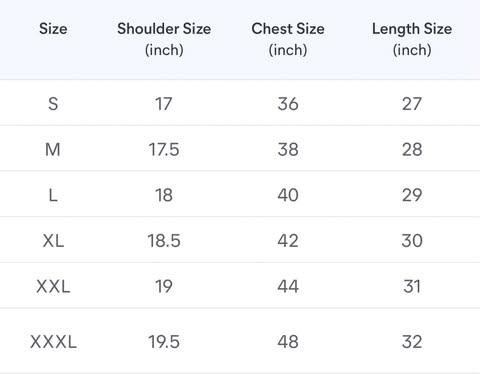This screenshot has width=480, height=374.
Task: Click chest value 36 in S row
Action: (x=288, y=104)
